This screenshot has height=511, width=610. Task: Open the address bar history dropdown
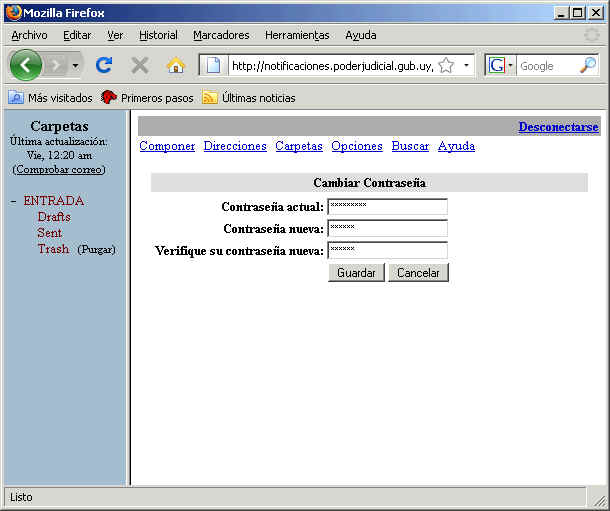(x=466, y=65)
